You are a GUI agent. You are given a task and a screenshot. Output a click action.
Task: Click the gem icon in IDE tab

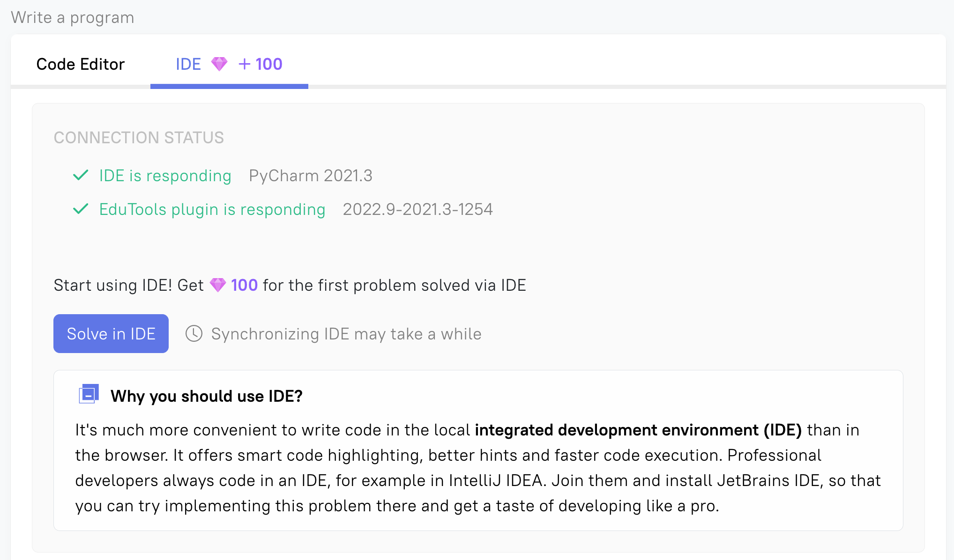pos(219,64)
